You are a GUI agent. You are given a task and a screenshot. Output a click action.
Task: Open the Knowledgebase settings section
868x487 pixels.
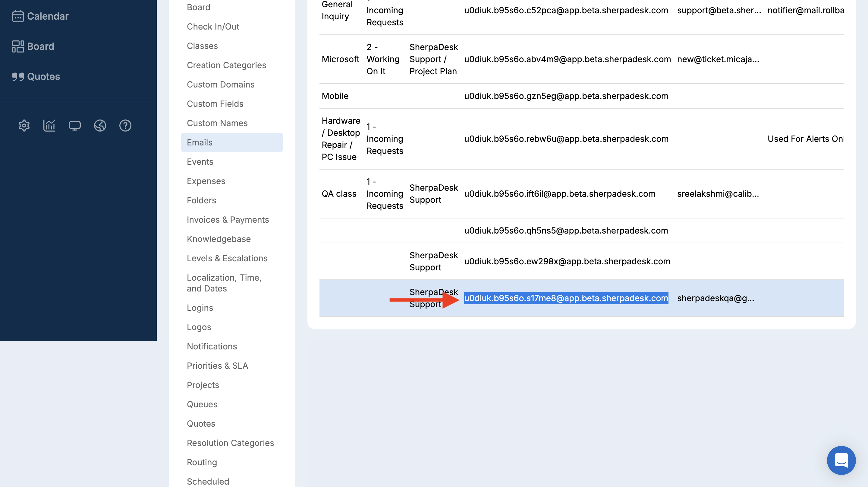coord(219,239)
